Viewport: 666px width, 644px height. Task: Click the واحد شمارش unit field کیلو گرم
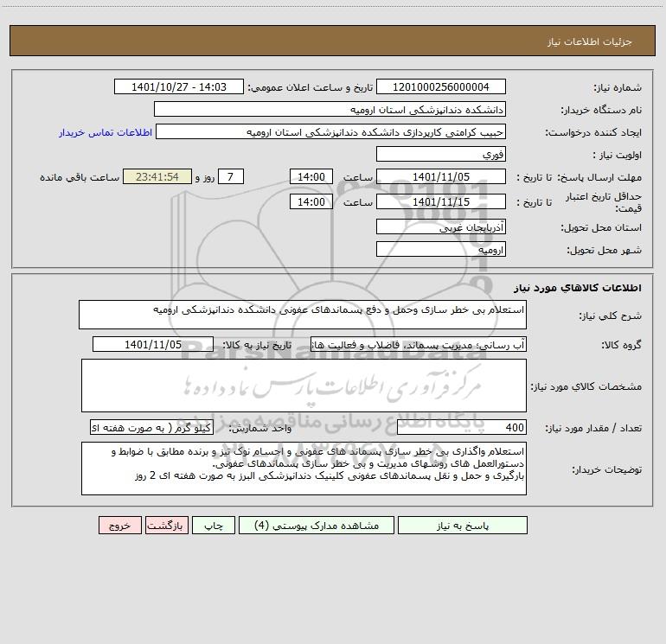(151, 428)
